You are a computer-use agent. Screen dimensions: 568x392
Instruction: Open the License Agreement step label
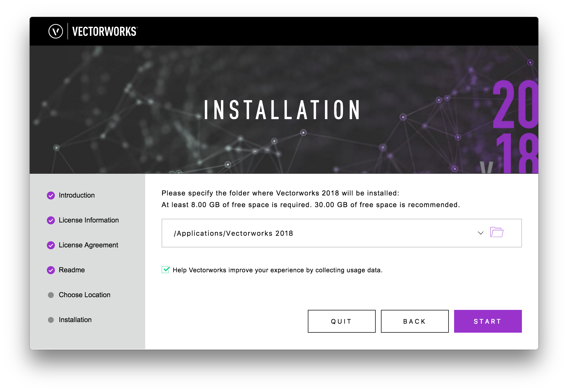click(88, 245)
